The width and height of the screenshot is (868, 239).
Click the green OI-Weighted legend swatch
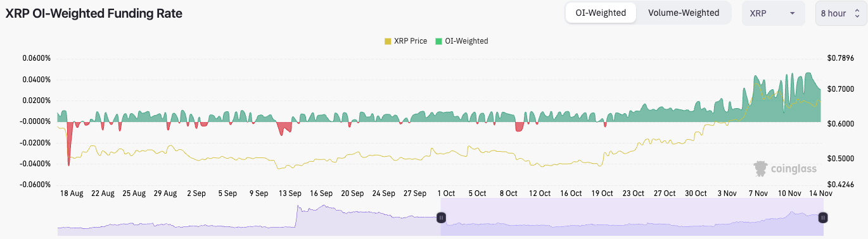tap(439, 41)
